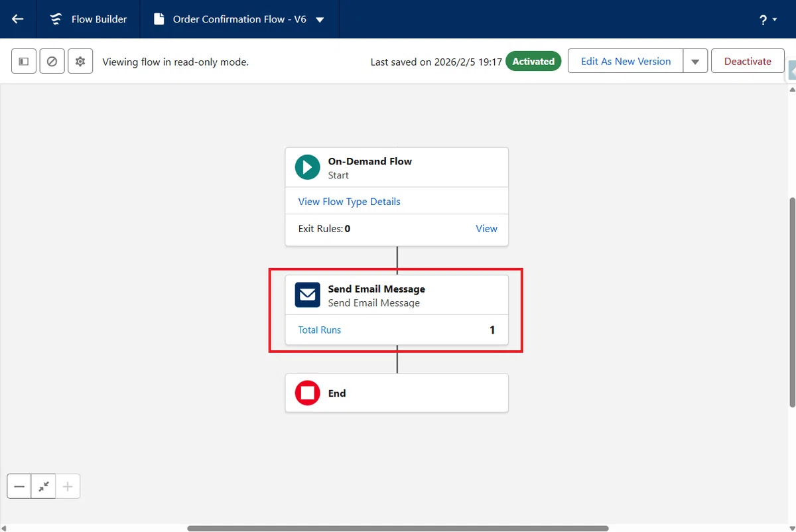Expand the right side panel tab
The width and height of the screenshot is (796, 532).
[x=791, y=70]
